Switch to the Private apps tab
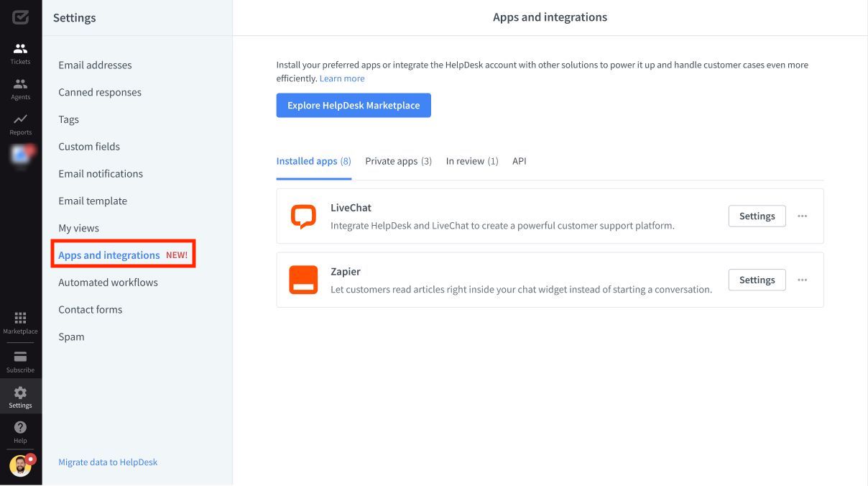Viewport: 868px width, 486px height. [399, 161]
